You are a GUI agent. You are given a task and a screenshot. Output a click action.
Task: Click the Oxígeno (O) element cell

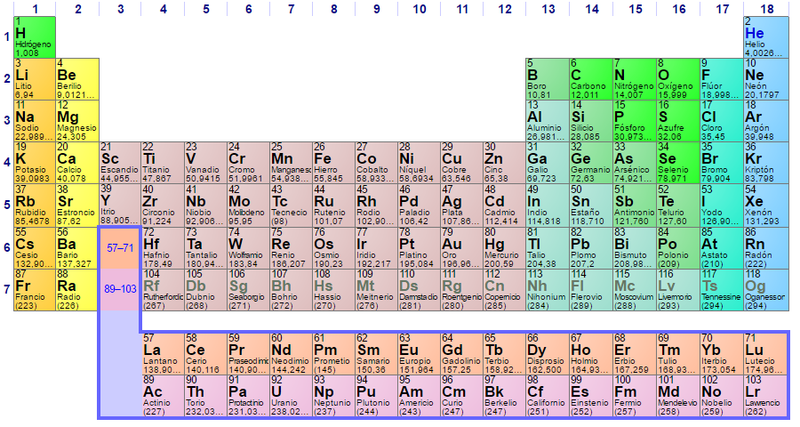click(x=678, y=78)
